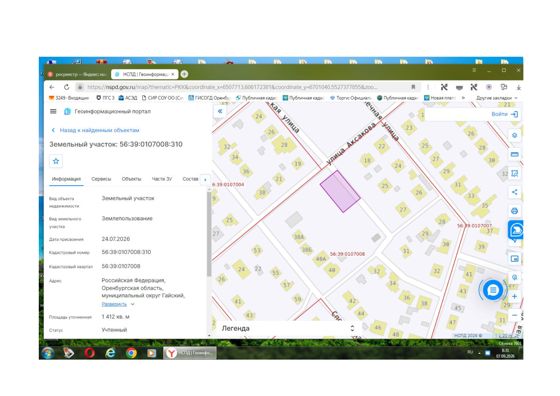The width and height of the screenshot is (560, 396).
Task: Open the Состав tab
Action: pyautogui.click(x=190, y=179)
